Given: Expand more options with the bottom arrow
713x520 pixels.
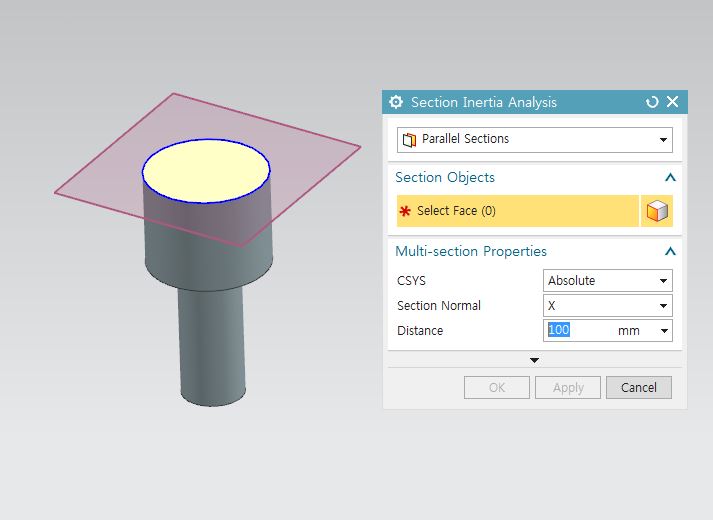Looking at the screenshot, I should pos(534,360).
